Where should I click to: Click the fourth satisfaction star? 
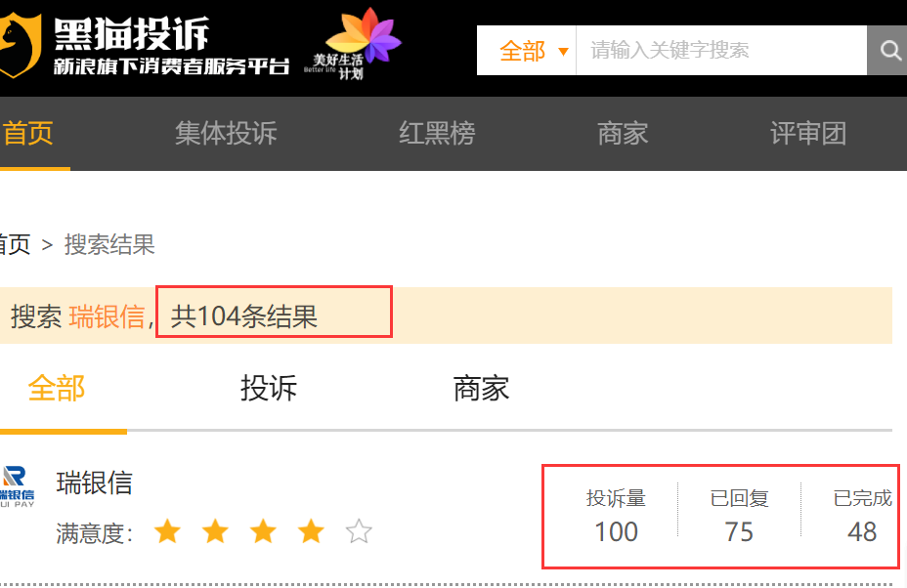tap(311, 532)
